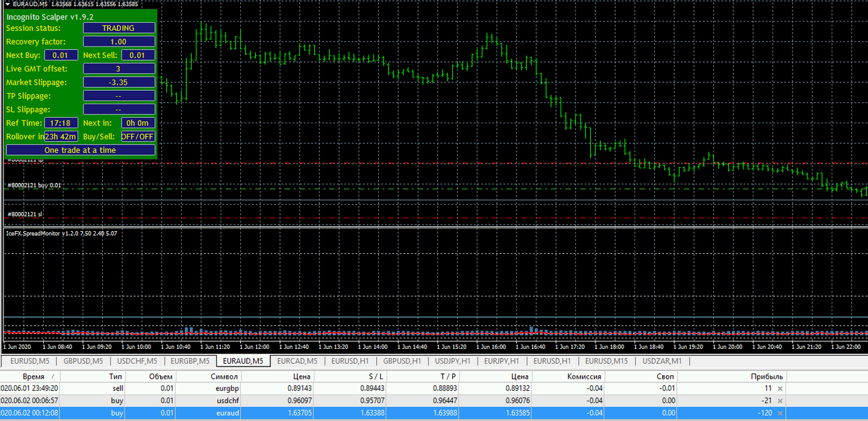Screen dimensions: 868x421
Task: Open the chart menu triangle beside EURAUD,M5 title
Action: (x=7, y=4)
